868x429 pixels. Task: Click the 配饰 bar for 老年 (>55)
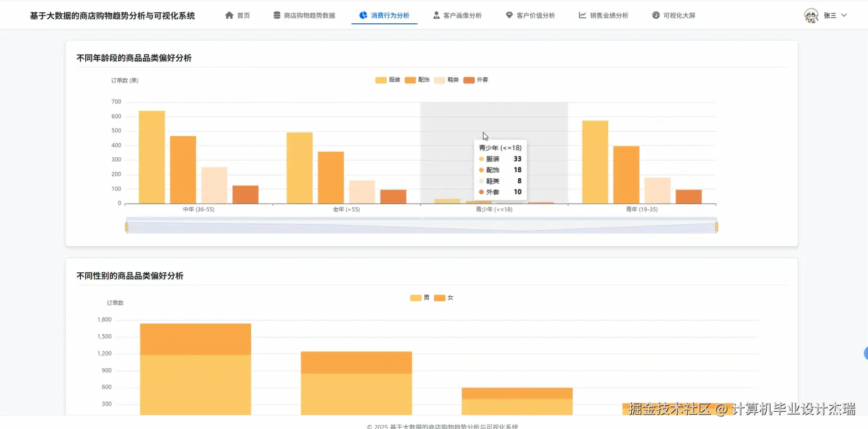pyautogui.click(x=331, y=178)
